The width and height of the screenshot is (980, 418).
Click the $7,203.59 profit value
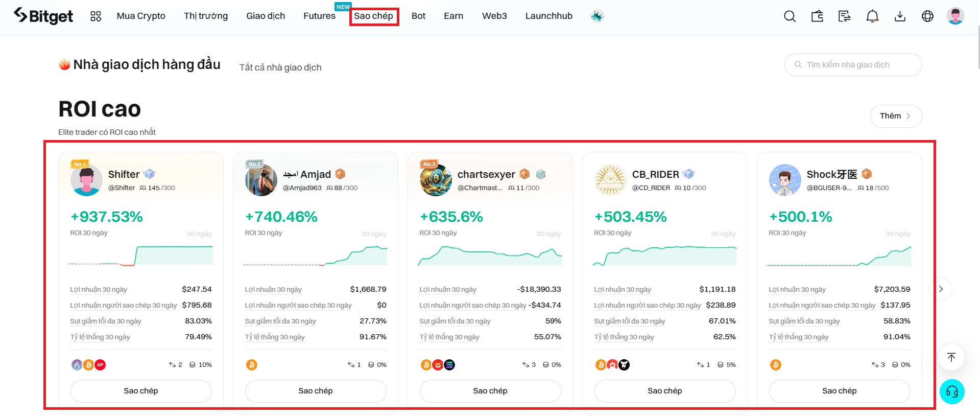892,289
